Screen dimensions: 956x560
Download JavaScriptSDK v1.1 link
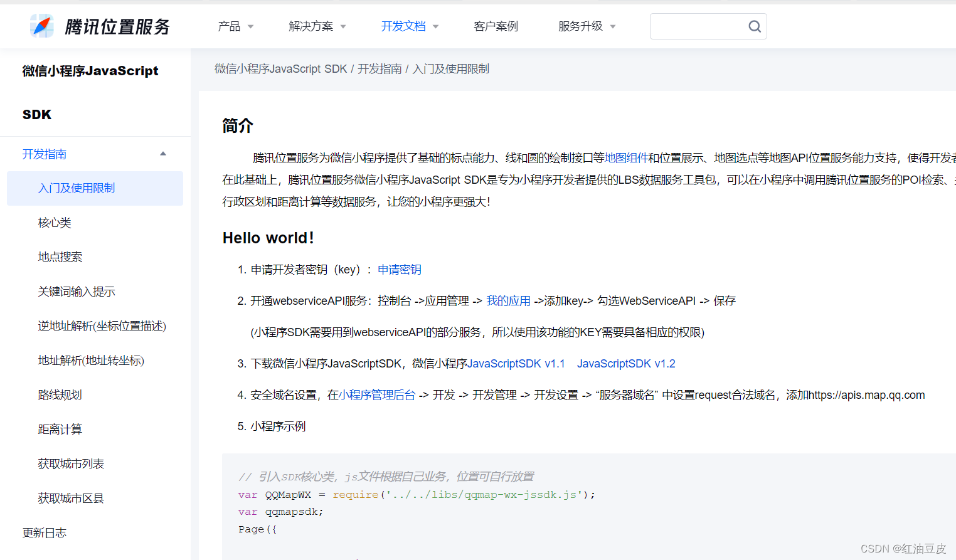click(x=516, y=364)
